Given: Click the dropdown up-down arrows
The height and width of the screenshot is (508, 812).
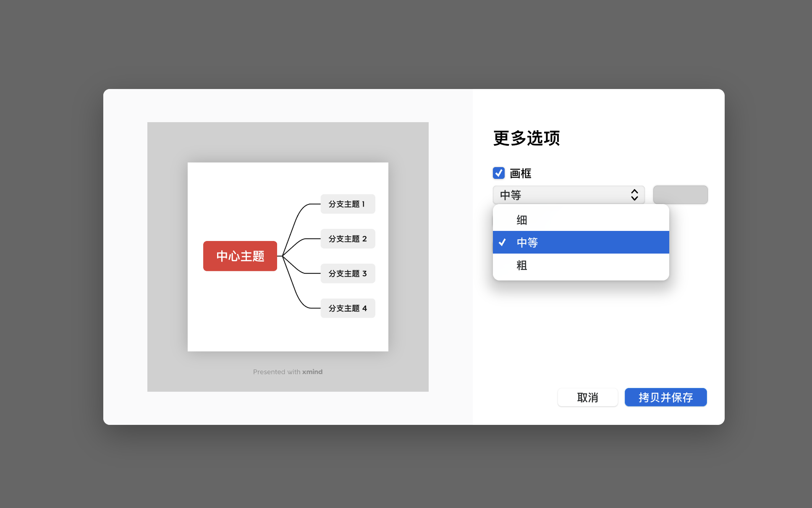Looking at the screenshot, I should 634,195.
